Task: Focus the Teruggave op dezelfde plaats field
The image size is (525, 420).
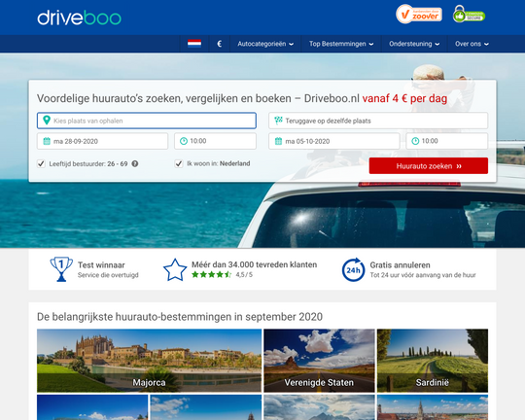Action: click(x=378, y=121)
